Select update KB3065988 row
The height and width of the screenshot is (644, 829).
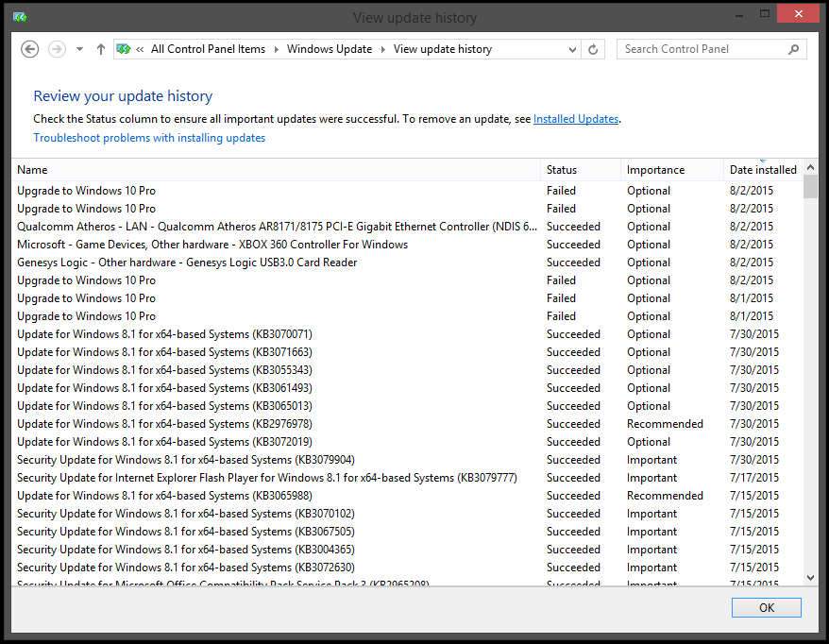coord(407,496)
